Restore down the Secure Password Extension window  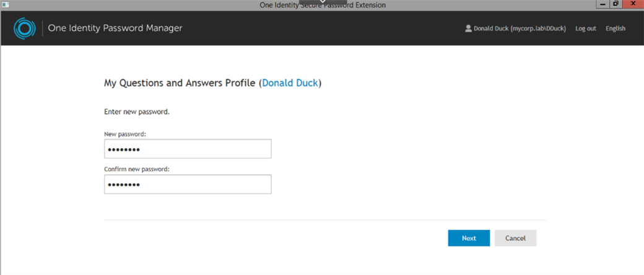tap(616, 4)
